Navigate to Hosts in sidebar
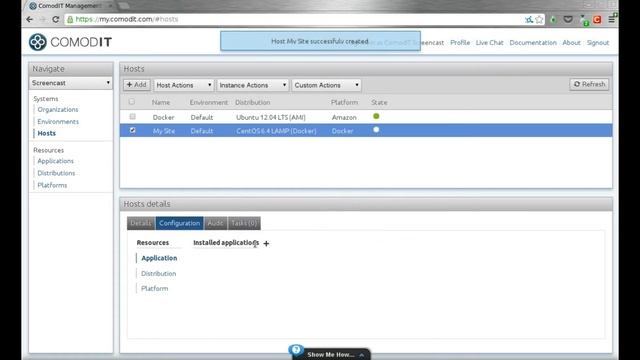 [47, 133]
